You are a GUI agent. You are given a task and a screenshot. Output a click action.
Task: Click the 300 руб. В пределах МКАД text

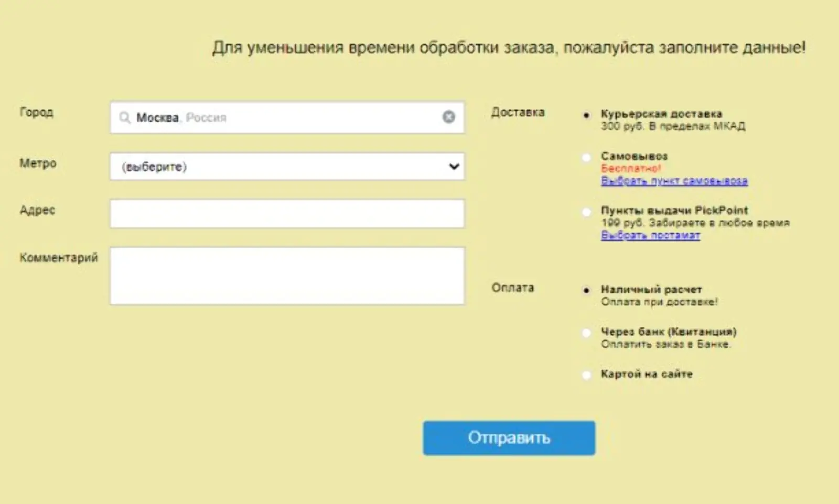673,126
